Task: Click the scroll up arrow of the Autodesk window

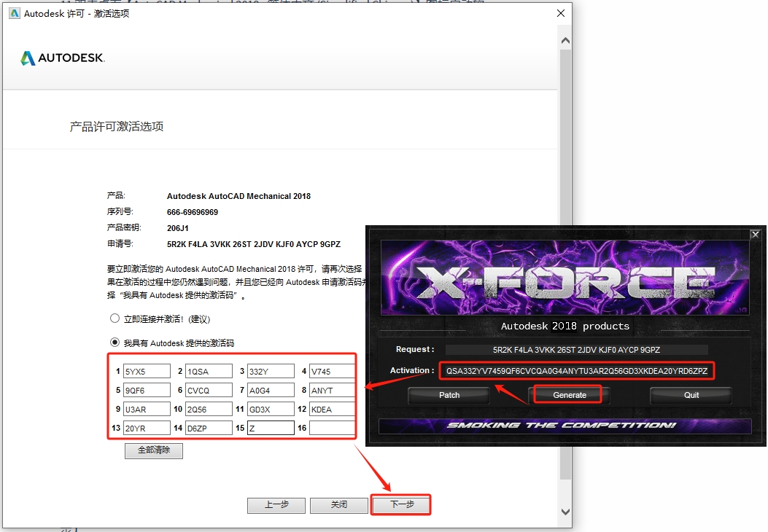Action: click(565, 41)
